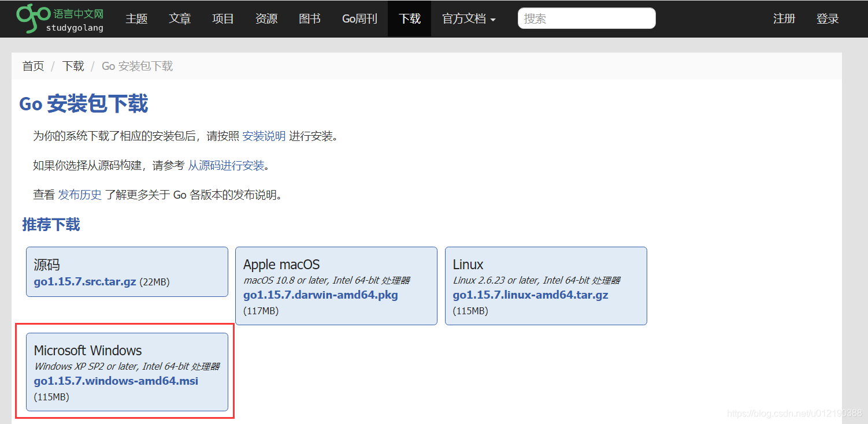Open the 发布历史 link
868x424 pixels.
80,195
